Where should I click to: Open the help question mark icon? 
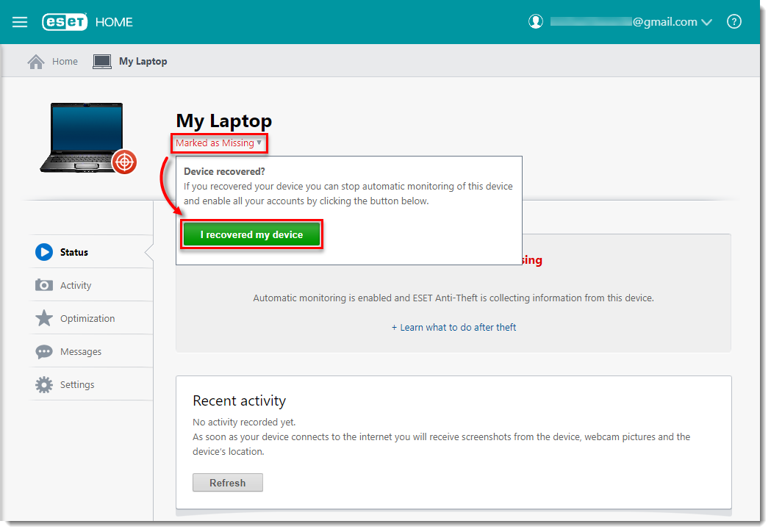pyautogui.click(x=734, y=21)
